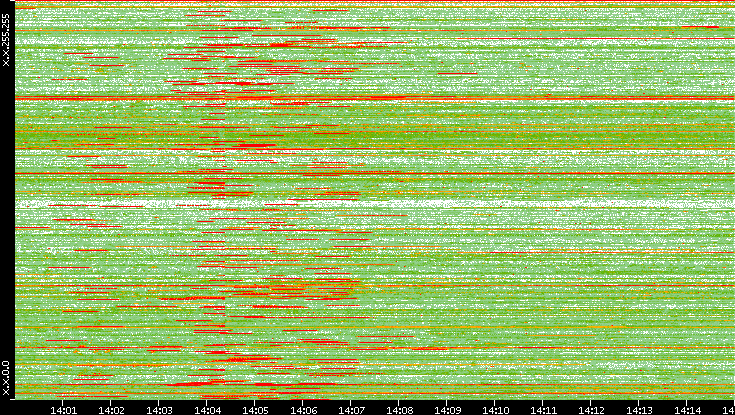735x415 pixels.
Task: Click the 14:02 time axis label
Action: pos(111,410)
